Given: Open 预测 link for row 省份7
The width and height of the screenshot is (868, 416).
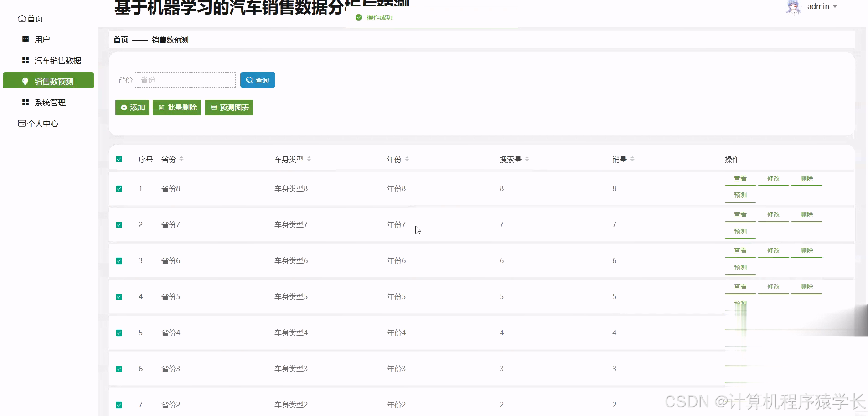Looking at the screenshot, I should click(740, 231).
